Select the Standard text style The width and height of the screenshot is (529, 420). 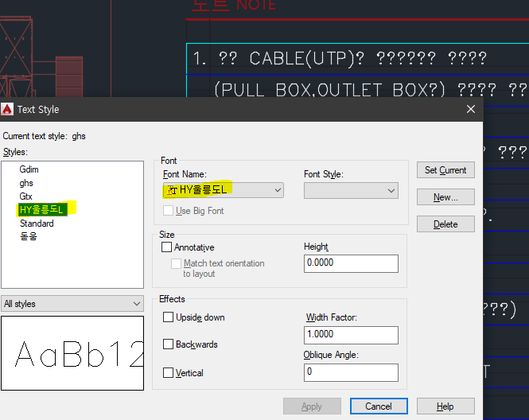[37, 224]
